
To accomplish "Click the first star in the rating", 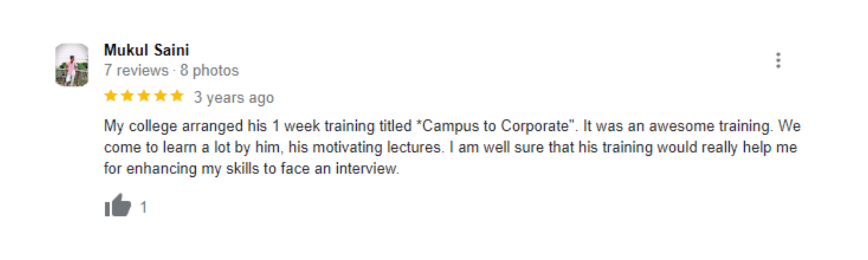I will [x=111, y=95].
